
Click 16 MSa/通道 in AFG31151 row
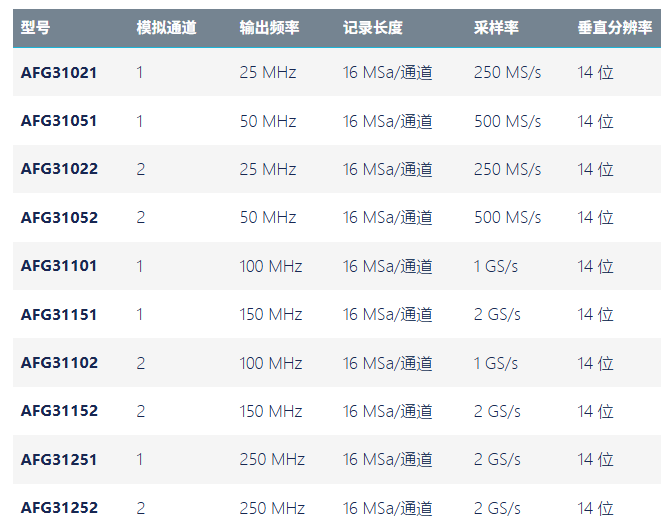[387, 314]
